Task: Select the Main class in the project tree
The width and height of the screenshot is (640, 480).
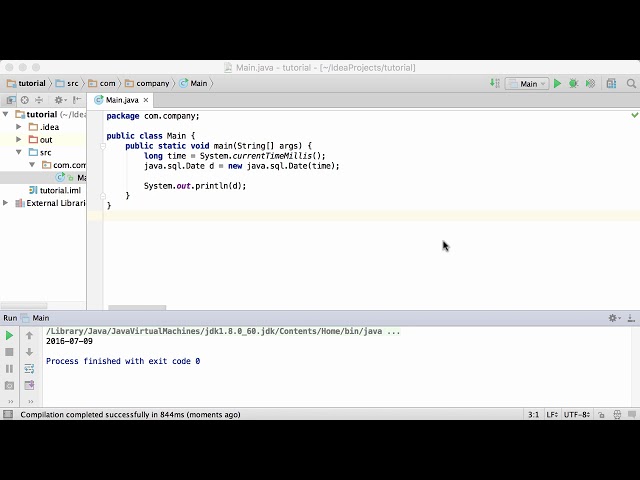Action: (71, 178)
